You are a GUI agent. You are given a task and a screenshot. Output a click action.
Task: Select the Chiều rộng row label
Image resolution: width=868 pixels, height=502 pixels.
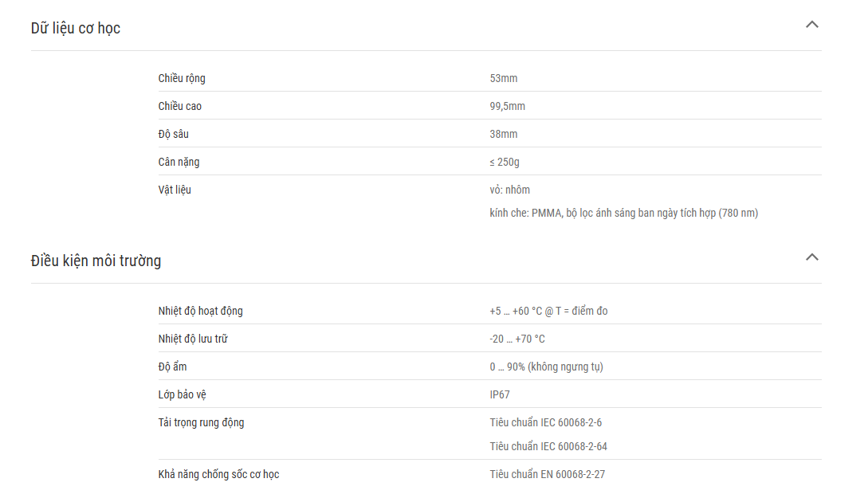[182, 78]
